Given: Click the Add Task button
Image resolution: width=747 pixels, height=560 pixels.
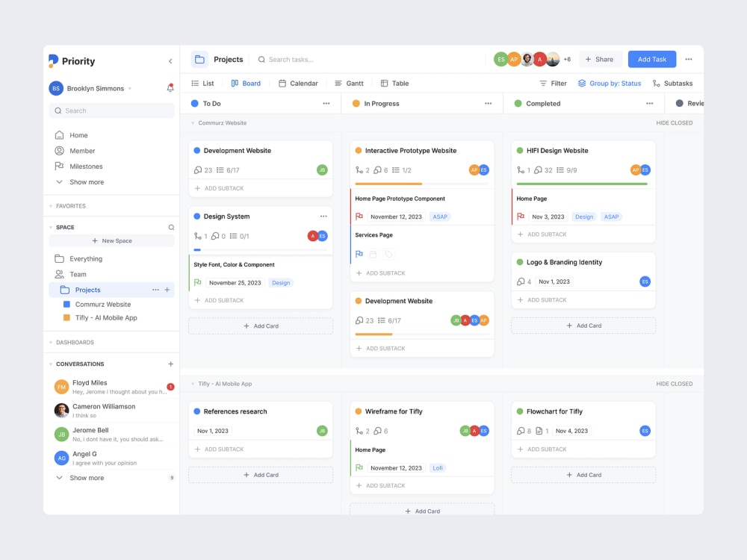Looking at the screenshot, I should pos(651,60).
